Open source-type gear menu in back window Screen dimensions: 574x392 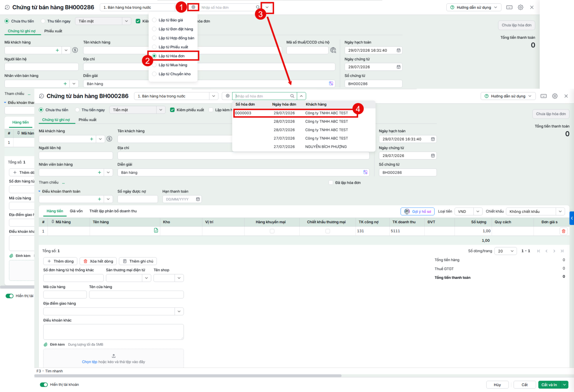(x=193, y=7)
